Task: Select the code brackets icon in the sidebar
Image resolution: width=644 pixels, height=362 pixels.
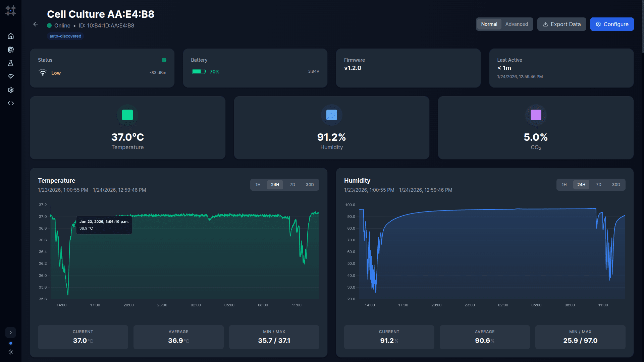Action: tap(11, 103)
